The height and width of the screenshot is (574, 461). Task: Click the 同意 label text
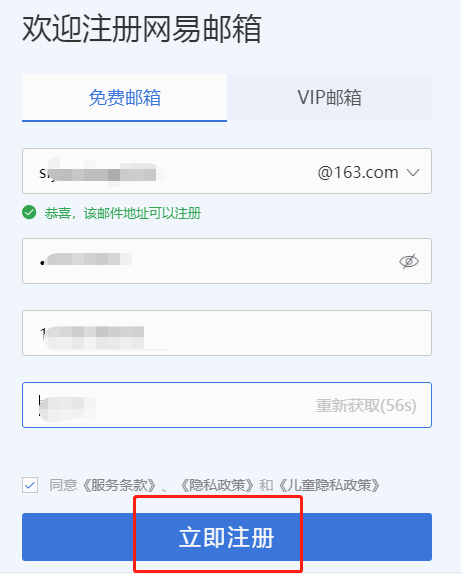click(63, 485)
